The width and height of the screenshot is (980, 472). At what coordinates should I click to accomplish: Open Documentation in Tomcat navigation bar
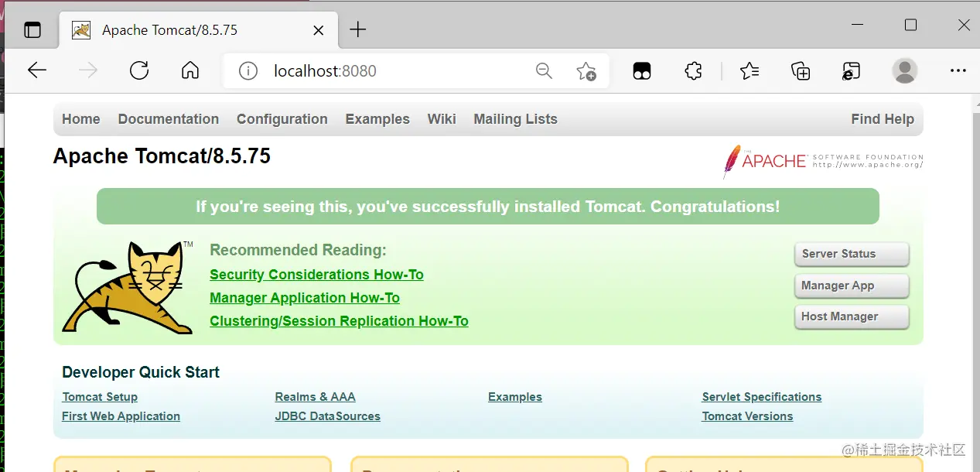coord(169,119)
